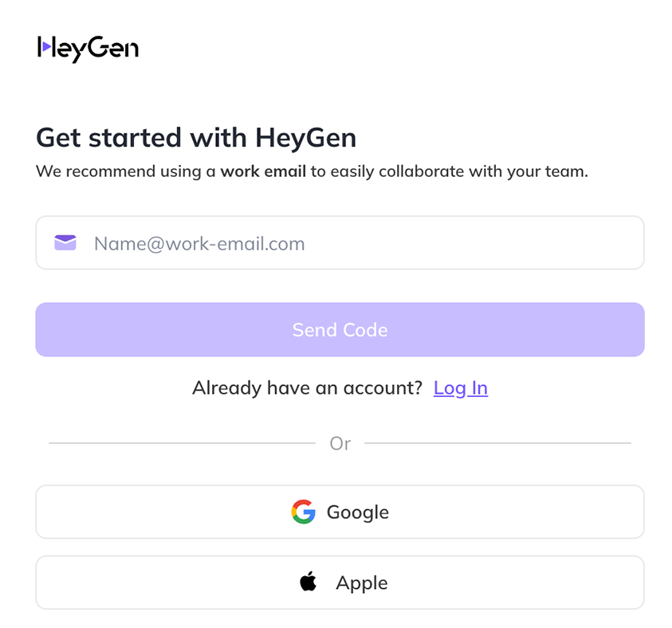This screenshot has width=672, height=628.
Task: Click the bold 'work email' text
Action: [263, 171]
